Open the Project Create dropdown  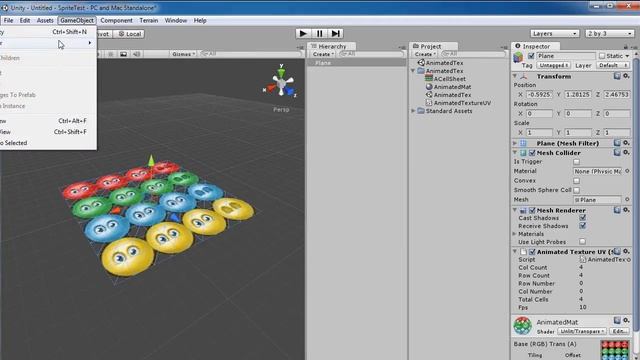click(x=425, y=54)
